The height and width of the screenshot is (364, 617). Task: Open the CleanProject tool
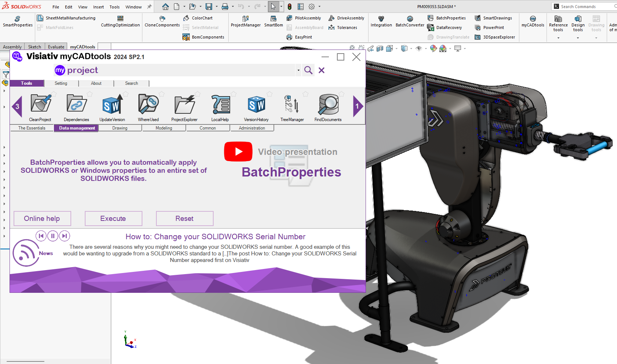(x=40, y=105)
